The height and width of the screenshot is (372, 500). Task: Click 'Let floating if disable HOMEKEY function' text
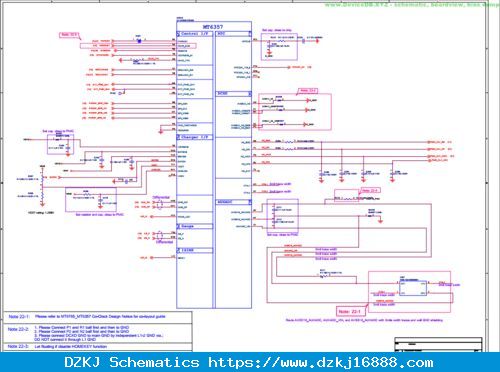pos(71,347)
